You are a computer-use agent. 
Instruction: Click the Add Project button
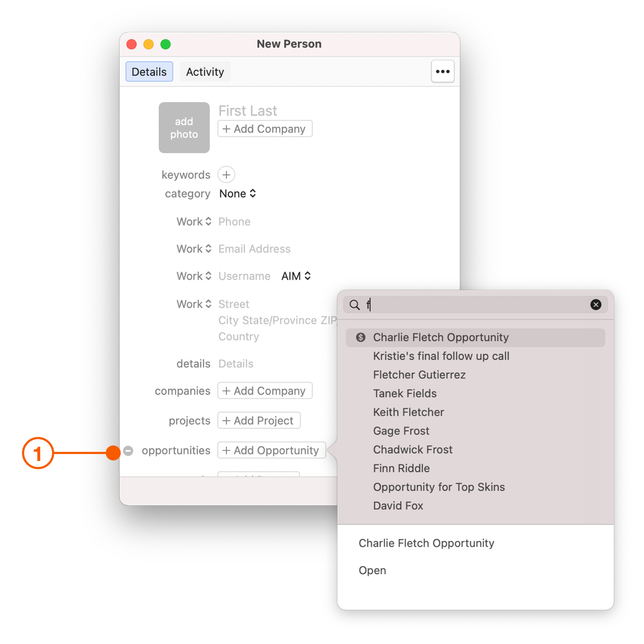coord(259,421)
